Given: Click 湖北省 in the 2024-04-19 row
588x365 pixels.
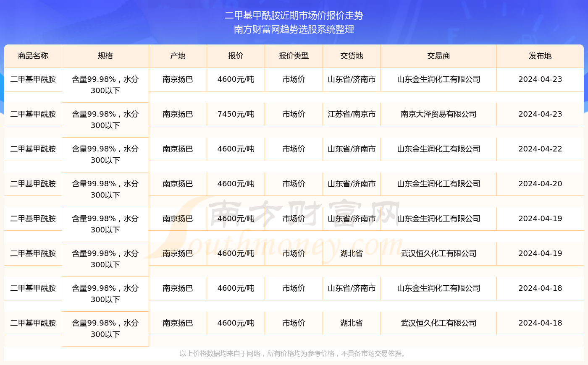Looking at the screenshot, I should point(352,253).
